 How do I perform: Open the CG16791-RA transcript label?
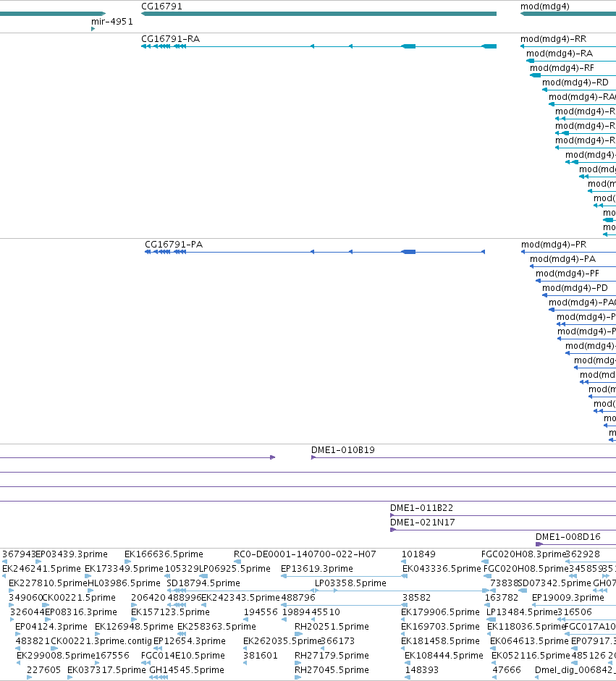pos(170,39)
